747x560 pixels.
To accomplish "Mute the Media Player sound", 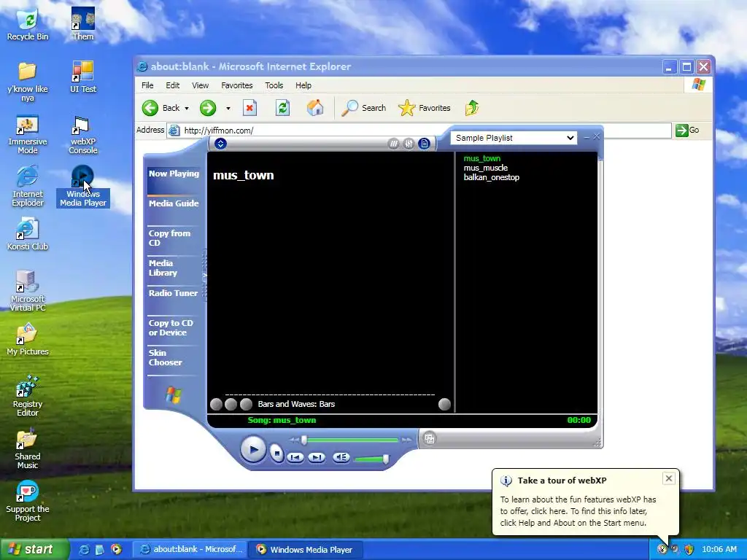I will point(341,458).
